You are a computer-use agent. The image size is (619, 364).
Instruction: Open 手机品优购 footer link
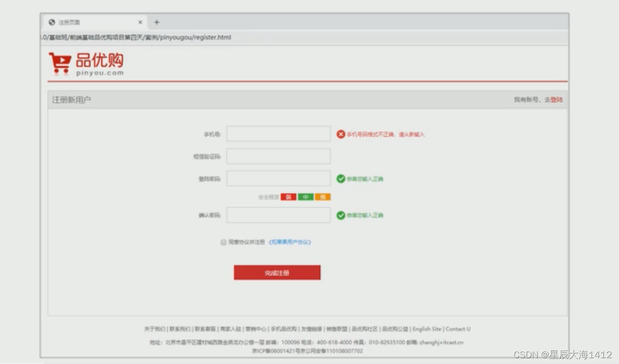pos(284,329)
